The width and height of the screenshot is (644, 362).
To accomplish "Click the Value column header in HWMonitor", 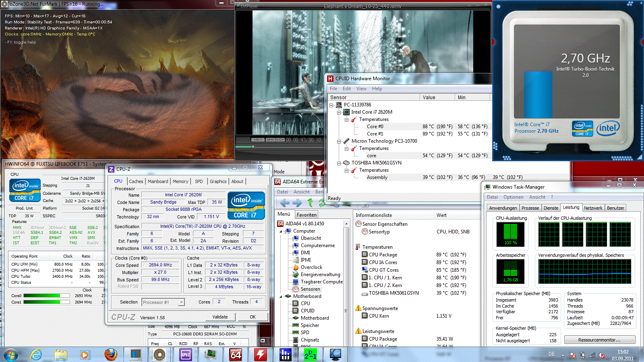I will [437, 98].
